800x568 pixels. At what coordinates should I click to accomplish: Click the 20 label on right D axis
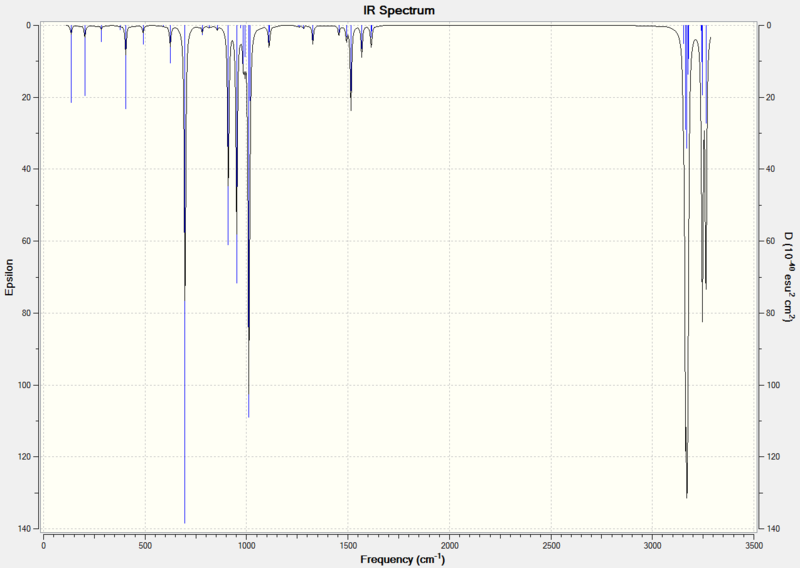771,97
